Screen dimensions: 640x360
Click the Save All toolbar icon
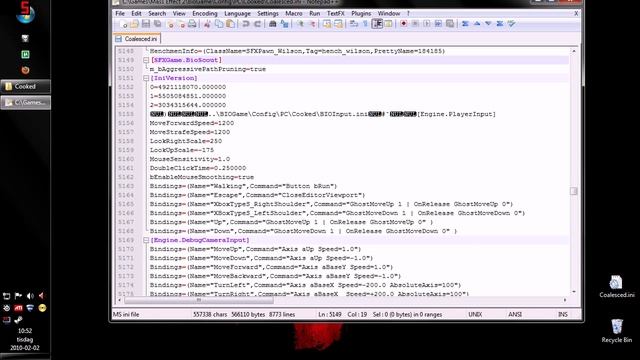pos(157,24)
